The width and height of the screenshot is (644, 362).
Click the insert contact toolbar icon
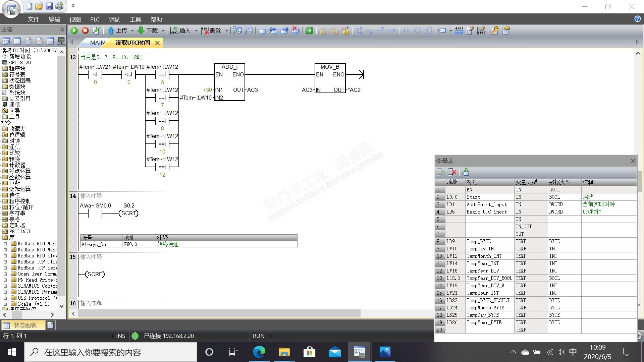[x=406, y=31]
